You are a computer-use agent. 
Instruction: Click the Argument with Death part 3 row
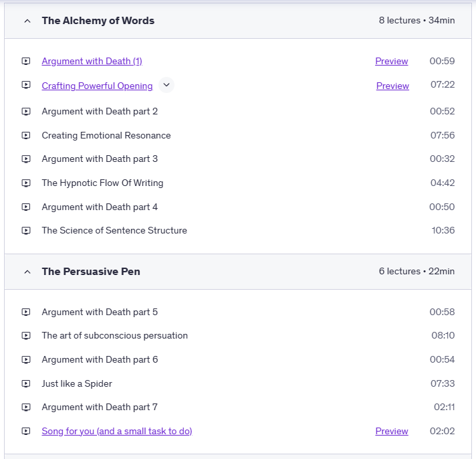pyautogui.click(x=100, y=159)
